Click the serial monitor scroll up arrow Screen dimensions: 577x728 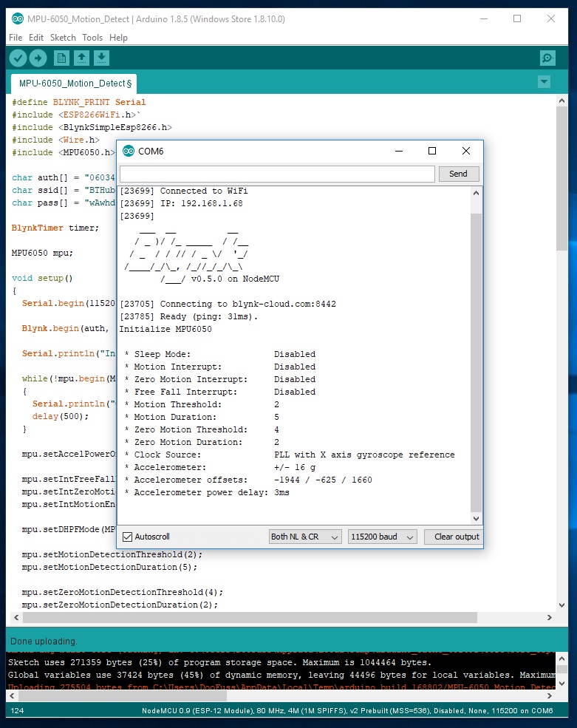pos(476,193)
